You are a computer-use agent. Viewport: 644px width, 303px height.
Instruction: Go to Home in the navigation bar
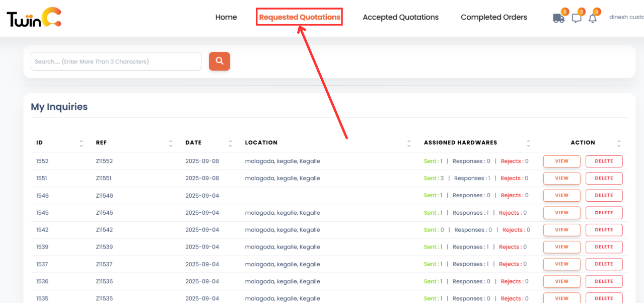click(226, 17)
